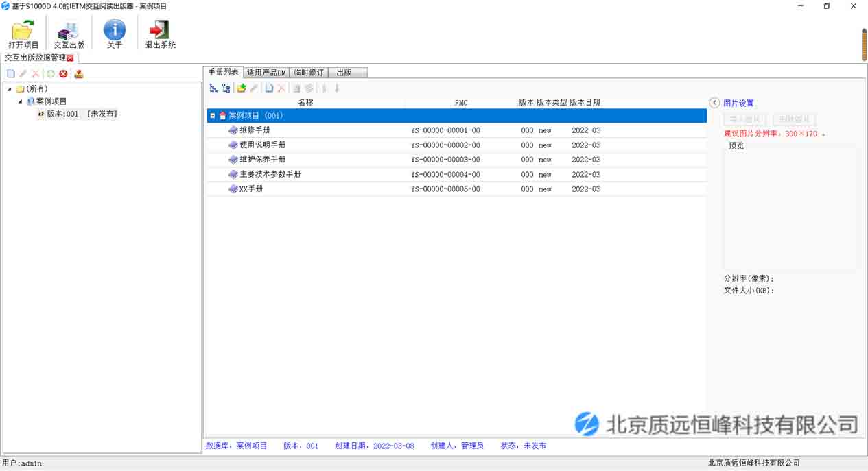Click the book icon beside 使用说明手册
Viewport: 868px width, 471px height.
pyautogui.click(x=233, y=145)
